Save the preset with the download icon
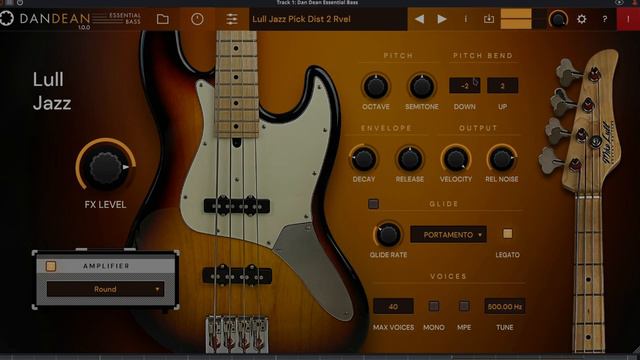Viewport: 640px width, 360px height. coord(489,19)
